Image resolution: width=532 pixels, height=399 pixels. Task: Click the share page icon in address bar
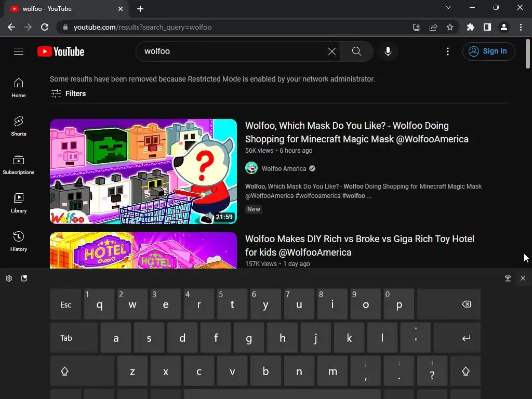[433, 27]
